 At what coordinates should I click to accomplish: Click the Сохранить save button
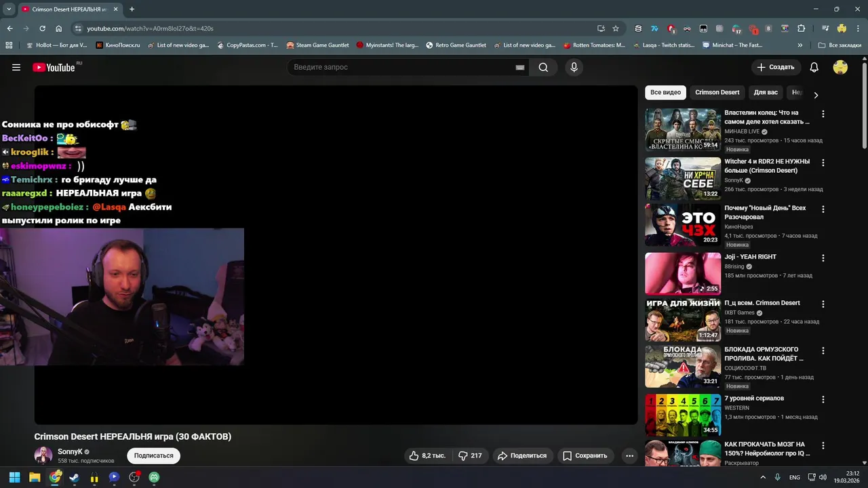585,455
